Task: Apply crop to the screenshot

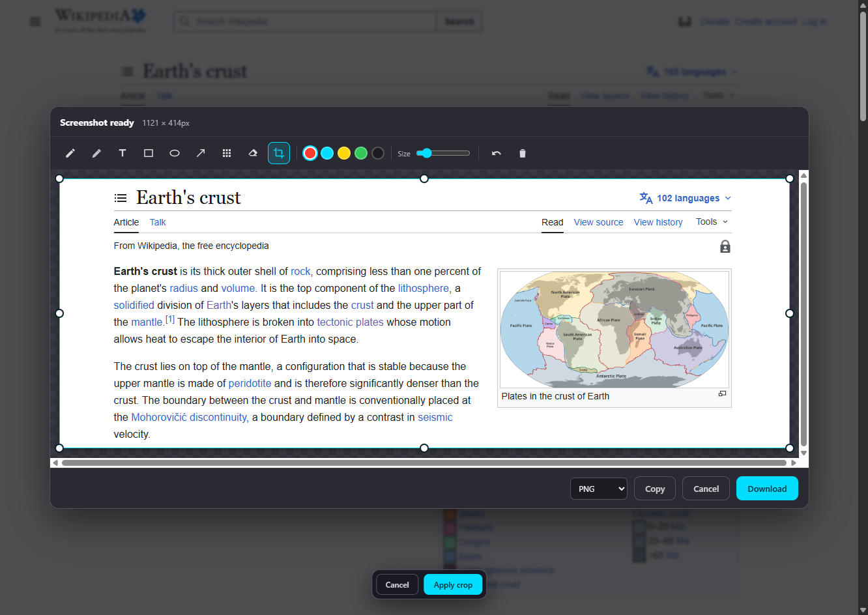Action: (x=453, y=585)
